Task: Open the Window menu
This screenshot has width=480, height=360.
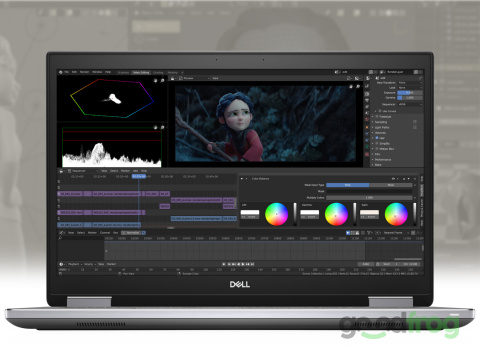Action: [97, 72]
